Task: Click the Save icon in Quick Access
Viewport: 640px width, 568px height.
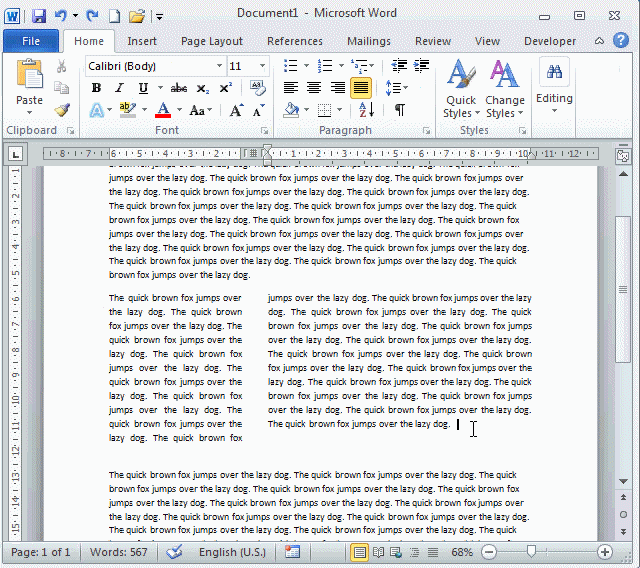Action: tap(39, 15)
